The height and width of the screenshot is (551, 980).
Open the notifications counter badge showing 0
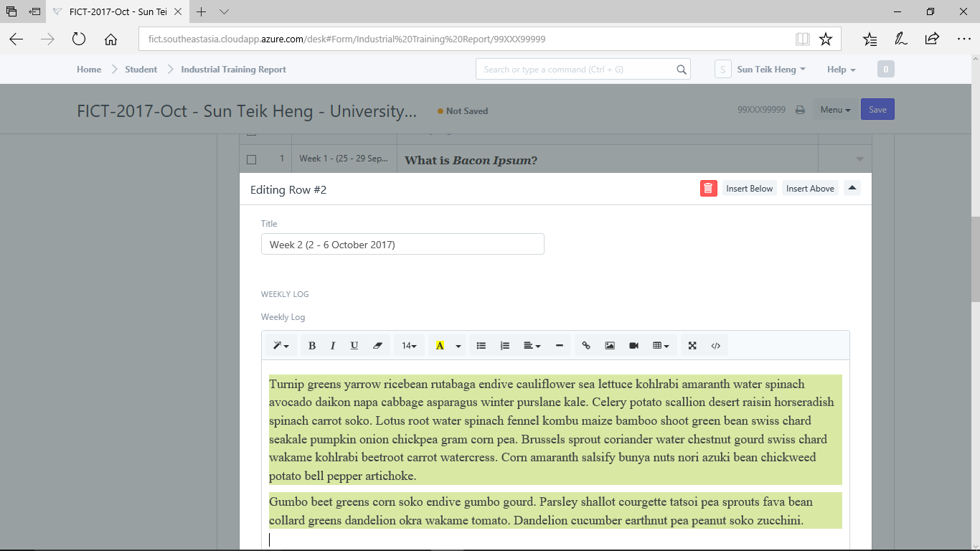pyautogui.click(x=886, y=70)
